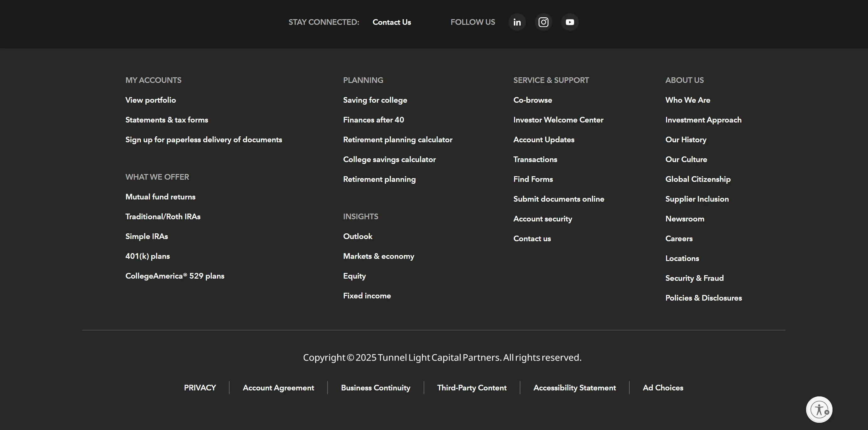
Task: Go to Statements & tax forms
Action: 166,120
